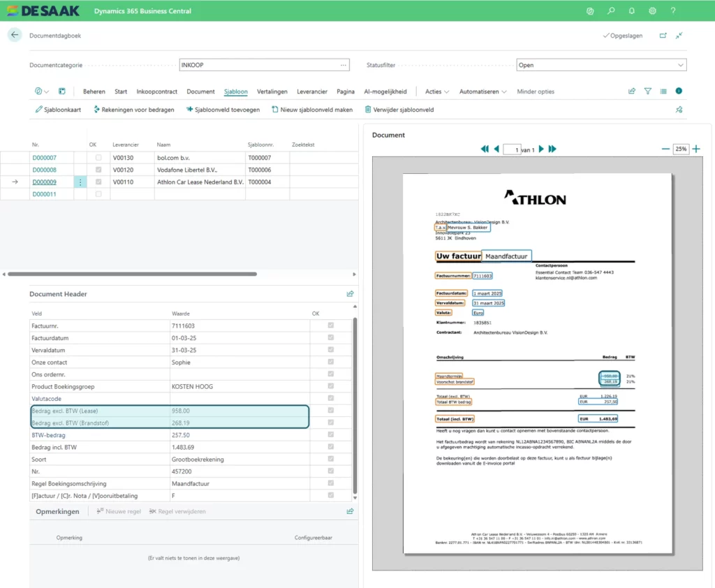Image resolution: width=715 pixels, height=588 pixels.
Task: Open notifications bell icon
Action: coord(631,11)
